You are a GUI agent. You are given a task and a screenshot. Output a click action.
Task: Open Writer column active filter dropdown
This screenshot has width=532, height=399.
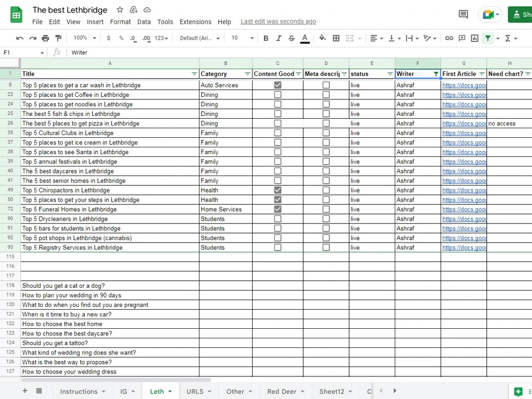coord(436,74)
